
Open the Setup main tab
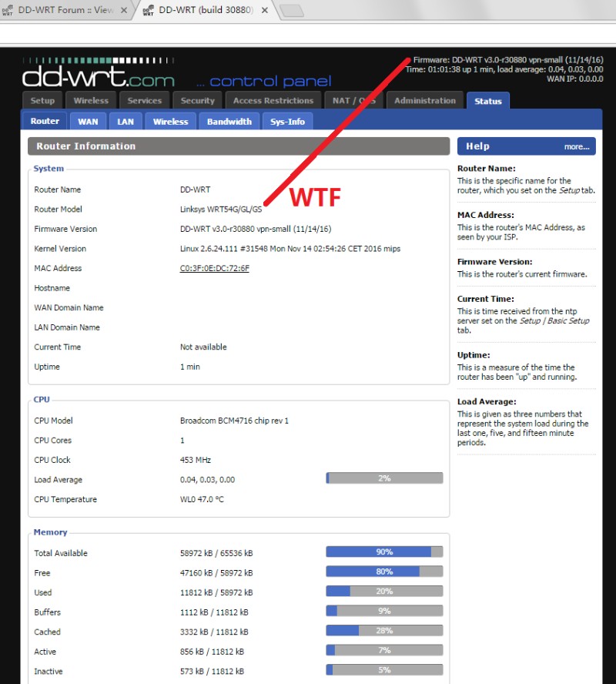(42, 100)
